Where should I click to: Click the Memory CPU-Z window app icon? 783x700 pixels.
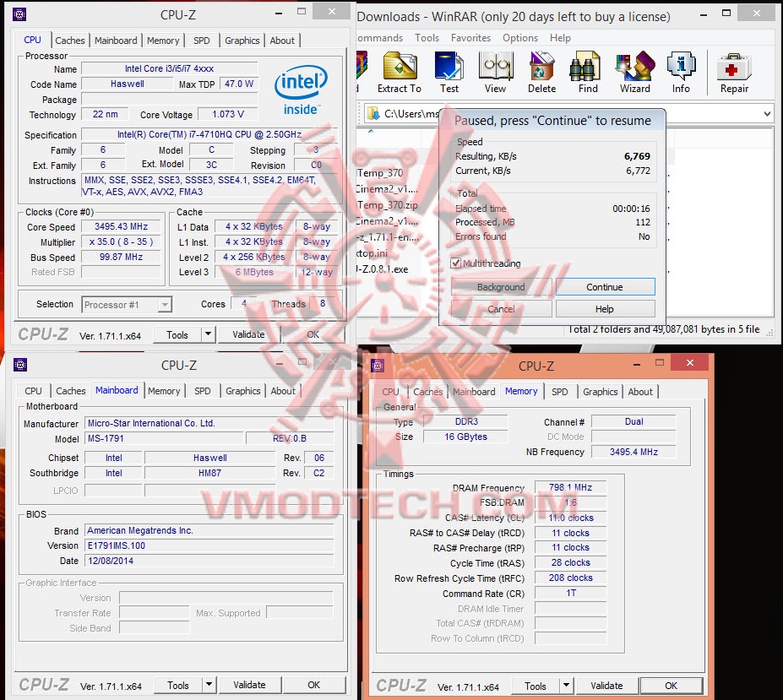click(x=378, y=366)
